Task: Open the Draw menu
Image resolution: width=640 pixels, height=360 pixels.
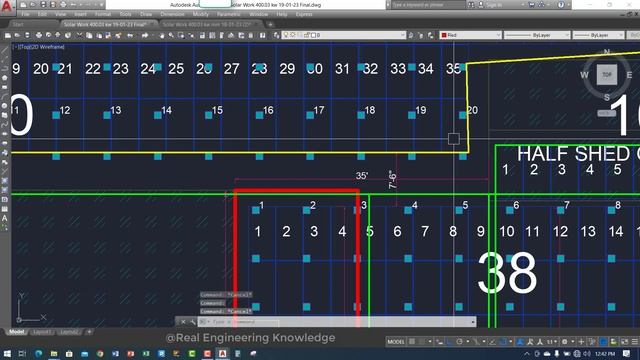Action: 146,14
